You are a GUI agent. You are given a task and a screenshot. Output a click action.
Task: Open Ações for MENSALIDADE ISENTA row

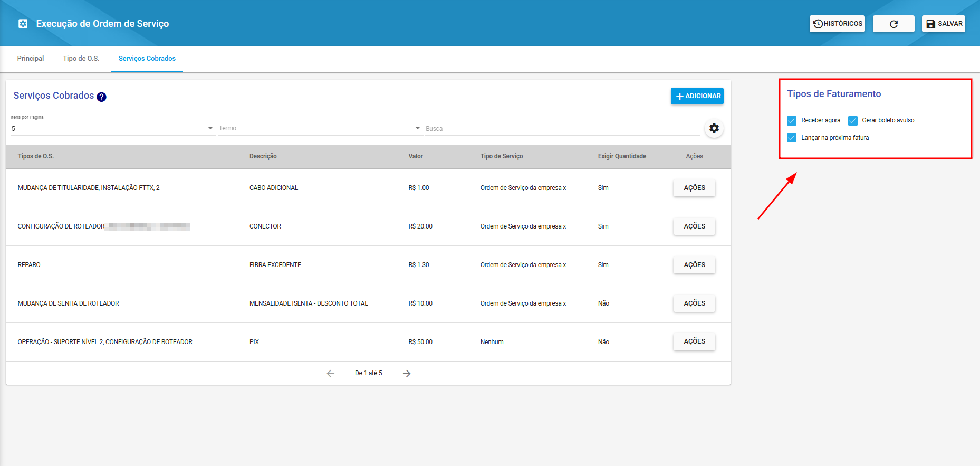tap(694, 303)
